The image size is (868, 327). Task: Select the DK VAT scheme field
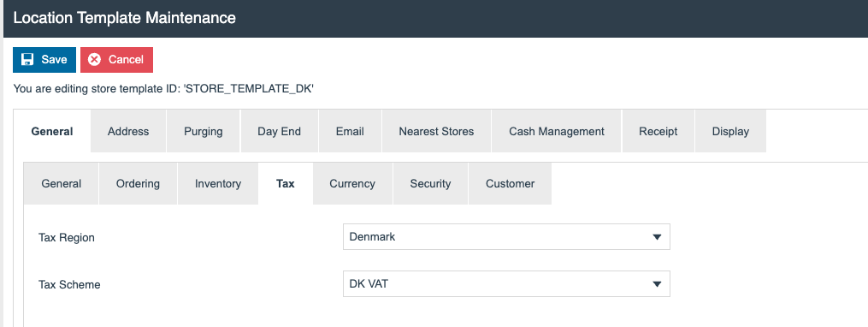(x=506, y=284)
